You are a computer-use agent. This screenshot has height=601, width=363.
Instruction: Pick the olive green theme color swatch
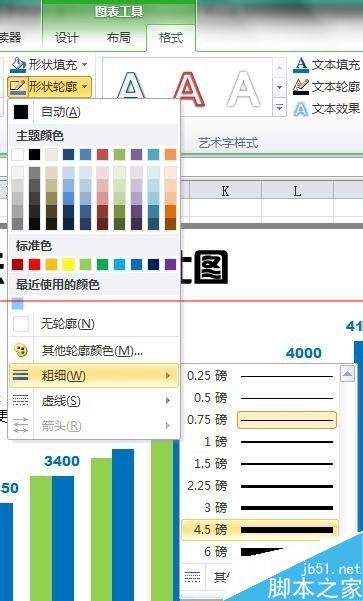(119, 154)
